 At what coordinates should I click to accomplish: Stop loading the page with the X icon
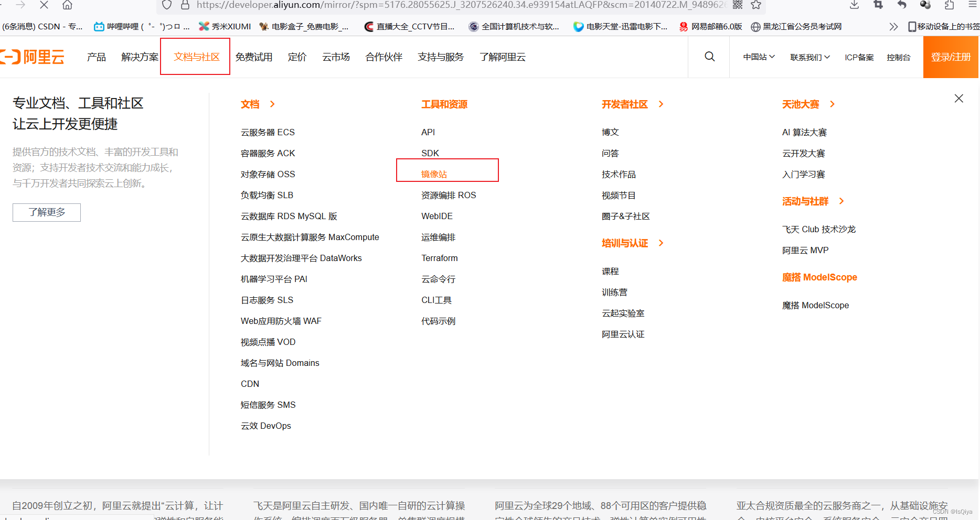tap(44, 5)
